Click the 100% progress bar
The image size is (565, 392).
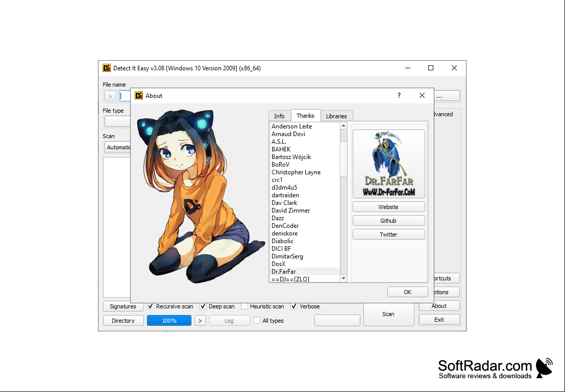pos(169,321)
